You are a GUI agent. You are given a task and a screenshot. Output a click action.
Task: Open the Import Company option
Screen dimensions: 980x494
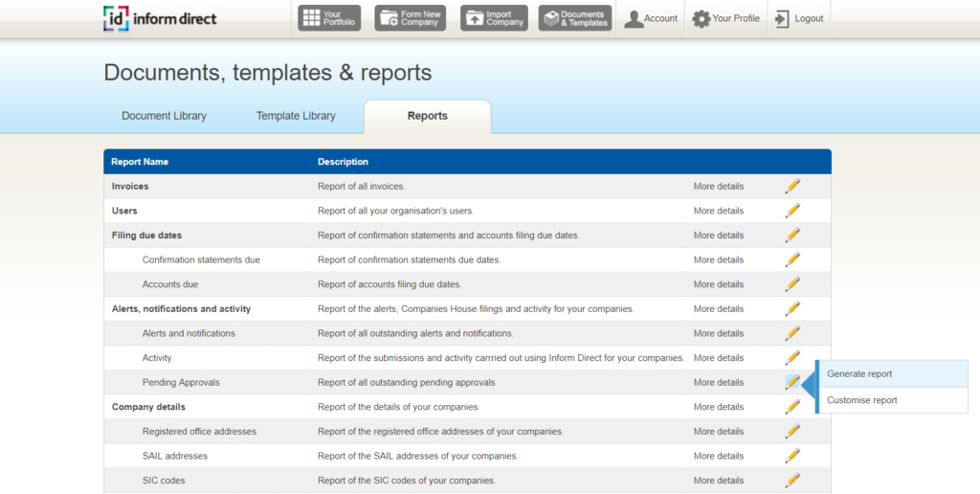493,18
